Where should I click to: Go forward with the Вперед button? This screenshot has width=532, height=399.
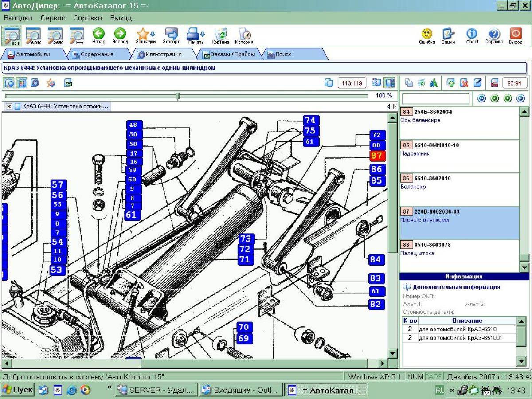[x=120, y=36]
